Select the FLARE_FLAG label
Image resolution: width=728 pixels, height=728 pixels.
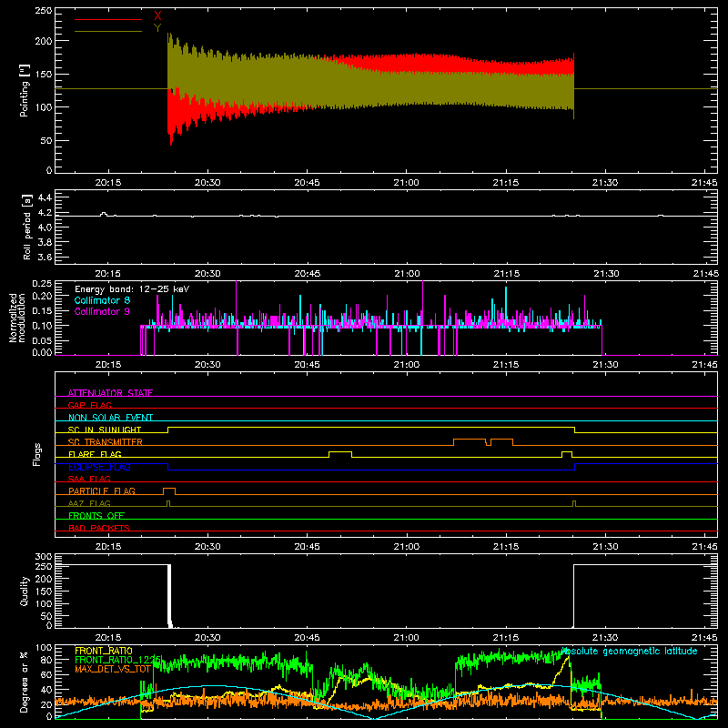click(x=95, y=454)
